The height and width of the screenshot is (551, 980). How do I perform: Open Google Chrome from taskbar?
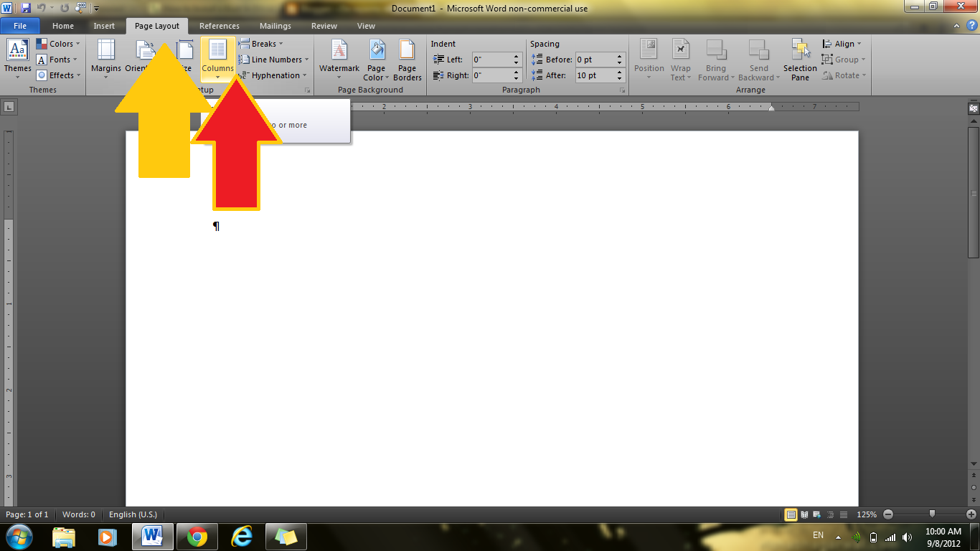(x=197, y=536)
